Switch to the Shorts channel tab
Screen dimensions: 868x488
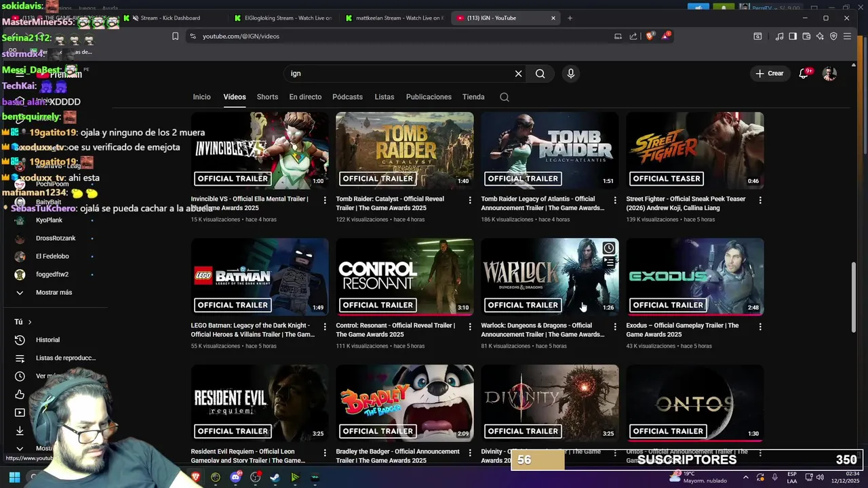point(267,97)
